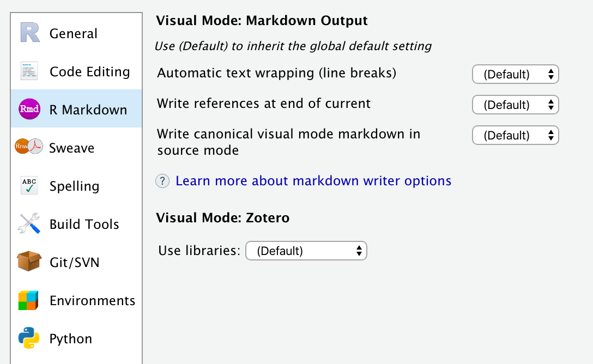The image size is (593, 364).
Task: Select the Python logo icon
Action: click(28, 338)
